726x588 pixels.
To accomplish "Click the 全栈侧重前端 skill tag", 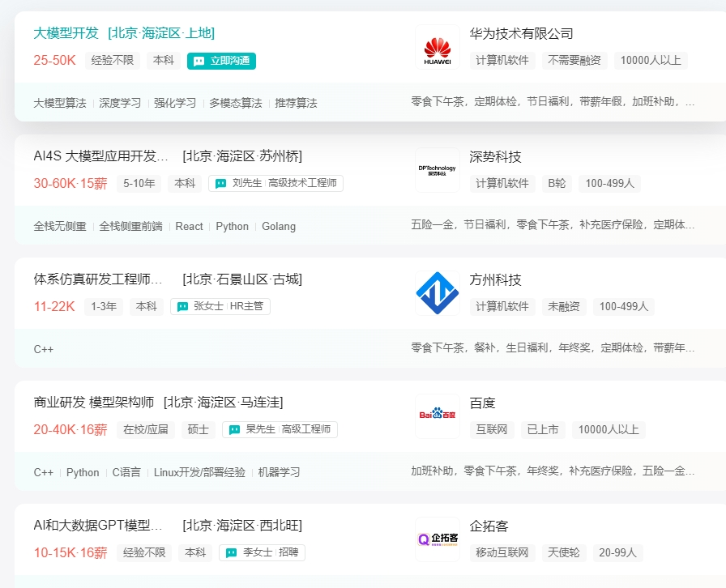I will 130,227.
